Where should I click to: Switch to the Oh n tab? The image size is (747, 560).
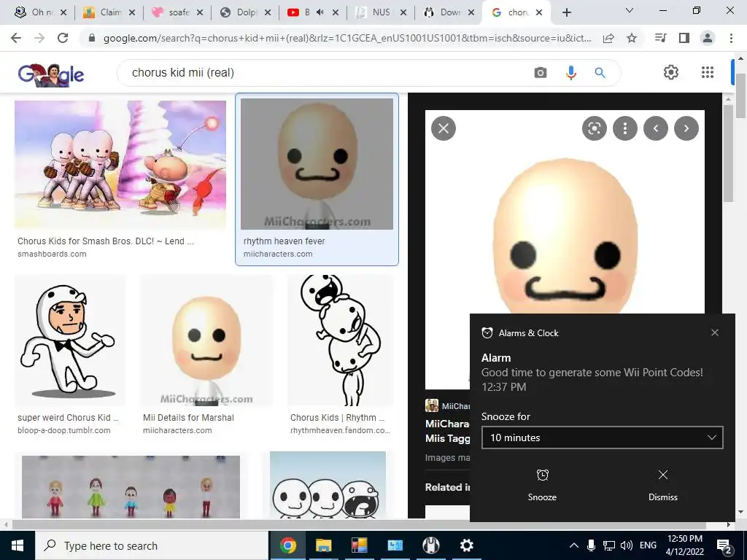pyautogui.click(x=41, y=12)
